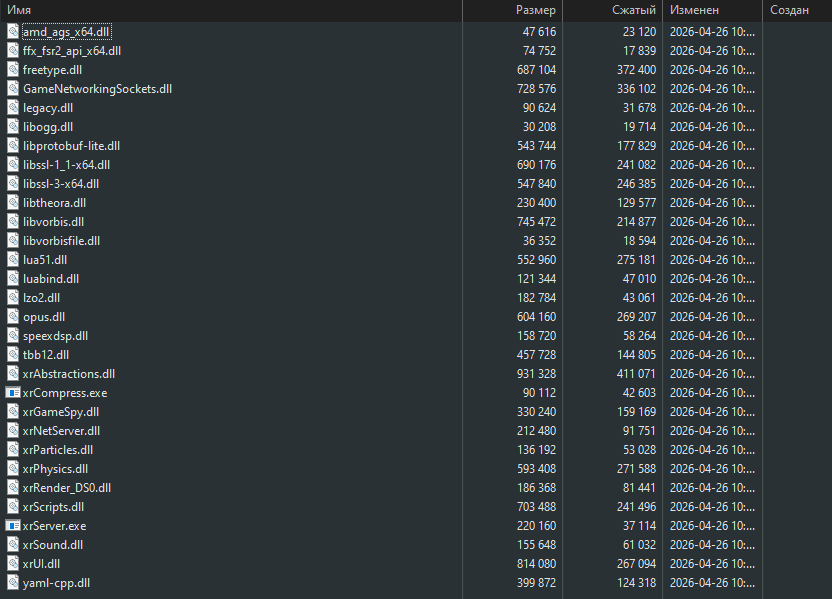Sort by the Сжатый column header

pyautogui.click(x=612, y=11)
